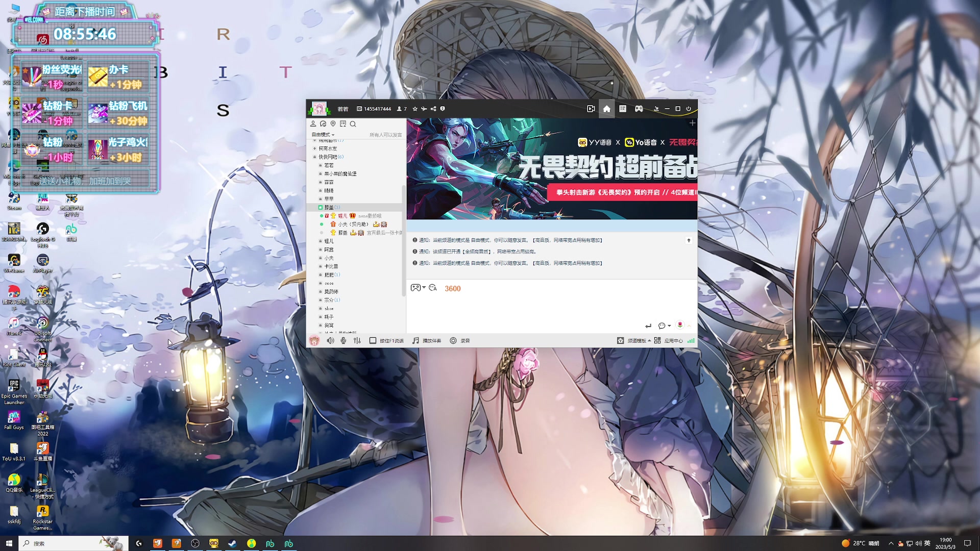Start video broadcast via camera icon
Screen dimensions: 980x551
(x=591, y=108)
